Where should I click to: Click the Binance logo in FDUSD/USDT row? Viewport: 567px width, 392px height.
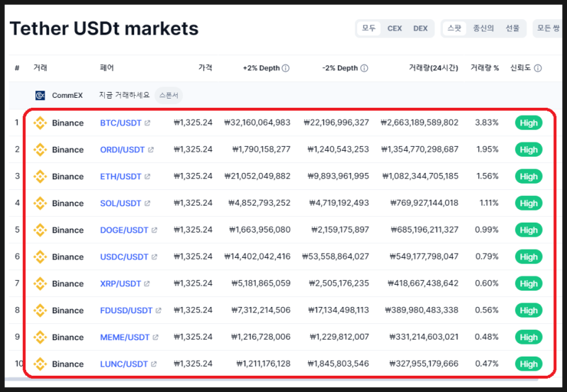(40, 310)
